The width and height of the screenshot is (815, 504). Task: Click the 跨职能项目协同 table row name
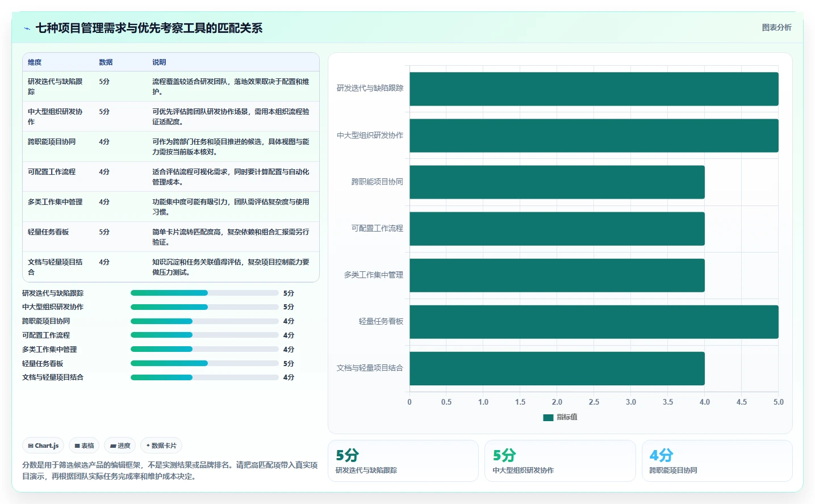click(52, 142)
